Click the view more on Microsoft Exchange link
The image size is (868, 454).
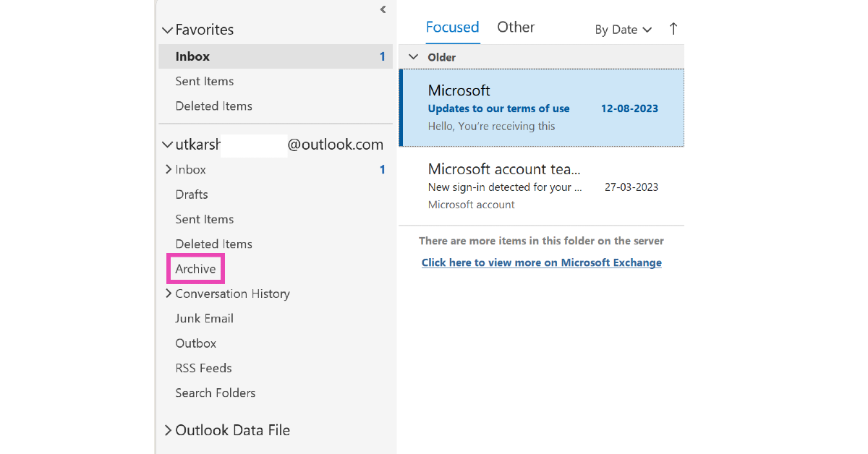(x=541, y=262)
